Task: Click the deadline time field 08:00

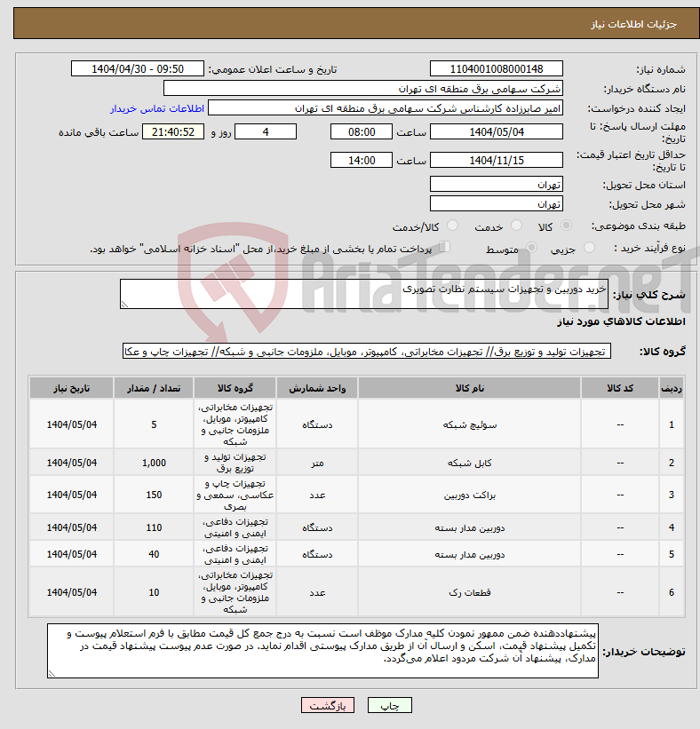Action: point(362,132)
